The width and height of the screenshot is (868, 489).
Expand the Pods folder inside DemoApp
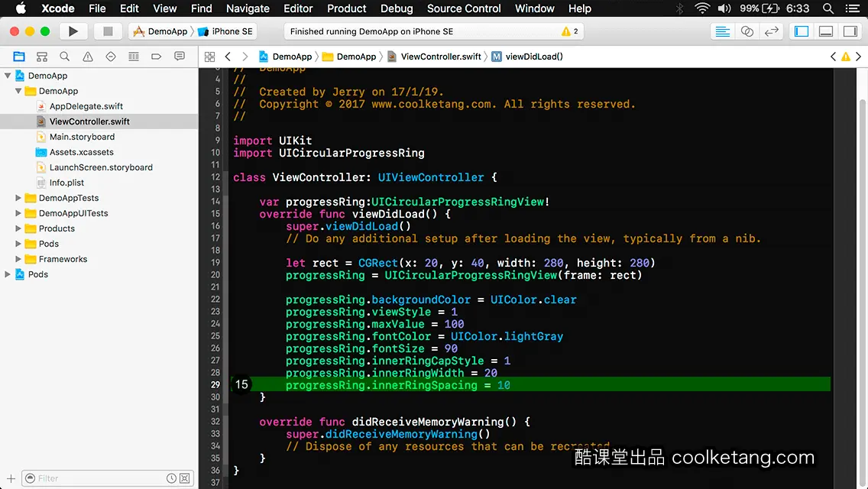[x=18, y=244]
